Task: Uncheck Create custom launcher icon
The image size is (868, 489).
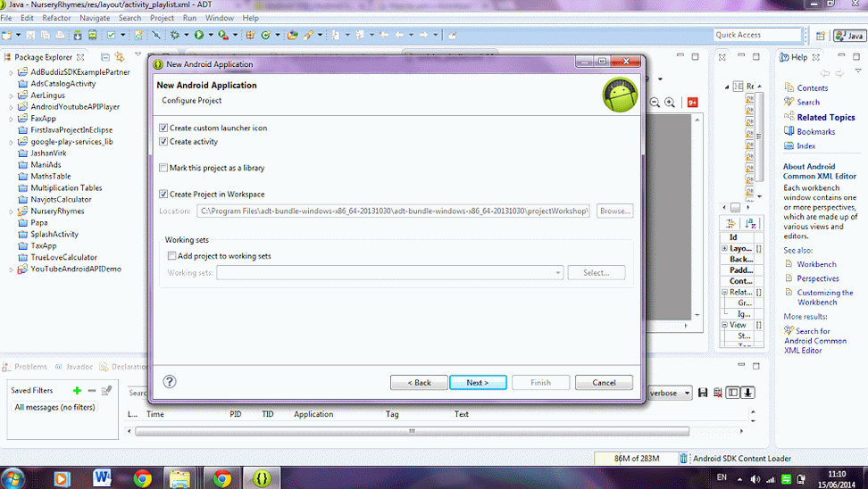Action: point(163,128)
